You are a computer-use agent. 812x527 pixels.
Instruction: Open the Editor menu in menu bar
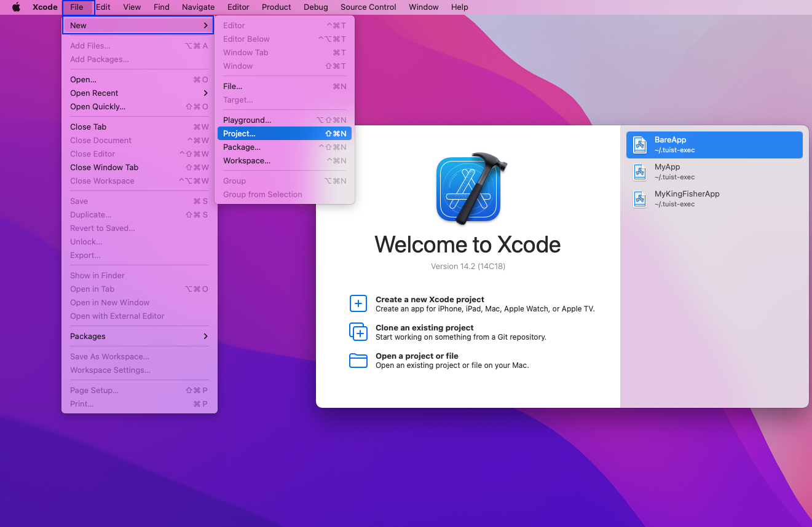pos(238,7)
